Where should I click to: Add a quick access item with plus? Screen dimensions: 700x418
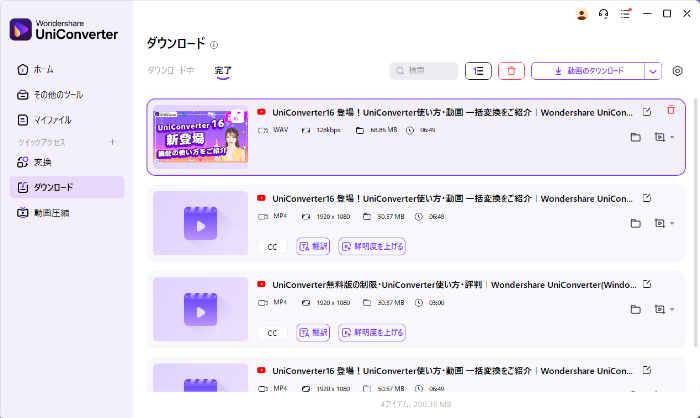coord(112,142)
